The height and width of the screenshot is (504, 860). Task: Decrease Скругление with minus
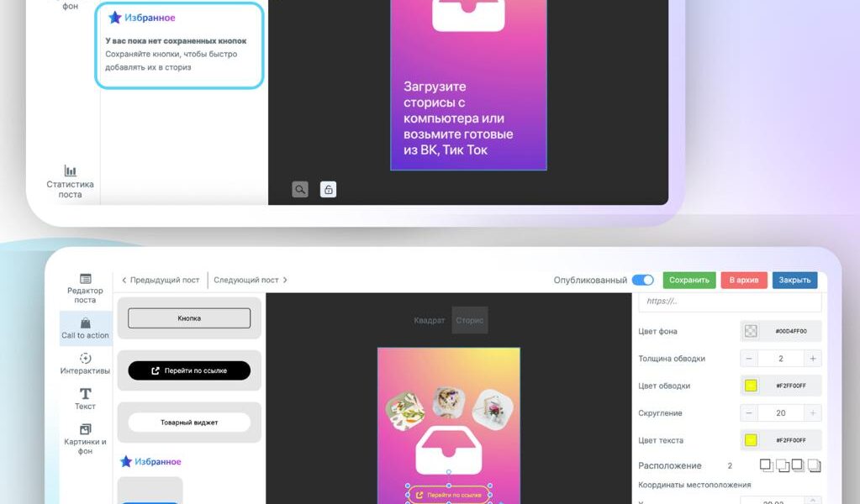pyautogui.click(x=749, y=413)
